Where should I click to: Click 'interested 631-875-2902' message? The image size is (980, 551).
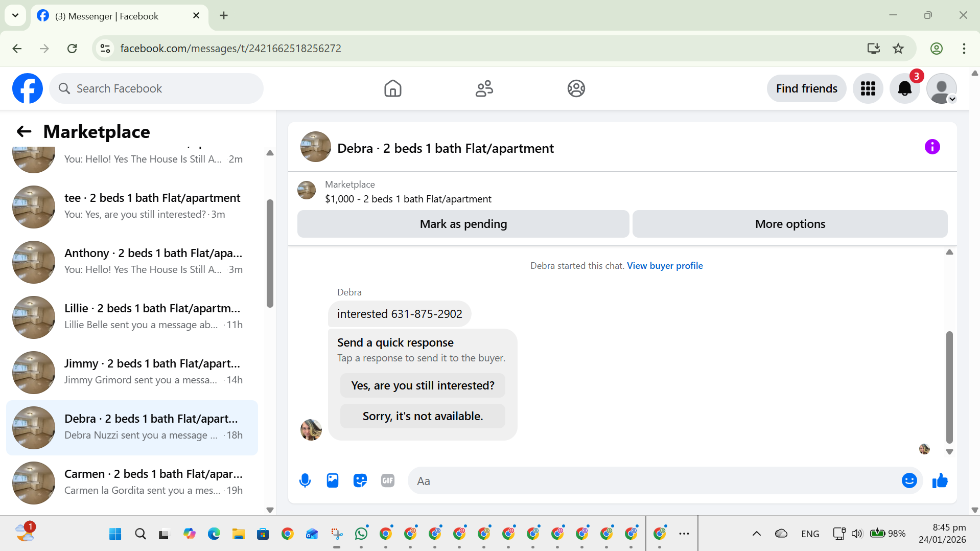[x=400, y=314]
